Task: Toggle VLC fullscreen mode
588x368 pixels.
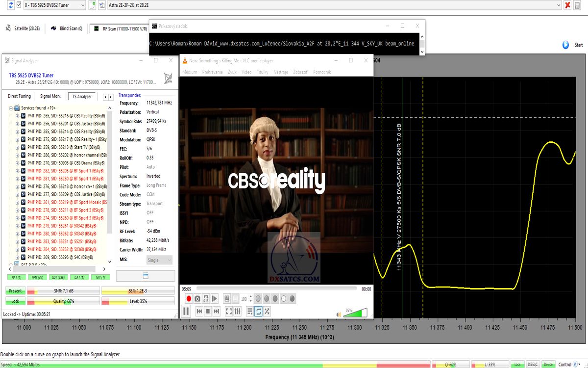Action: (x=229, y=311)
